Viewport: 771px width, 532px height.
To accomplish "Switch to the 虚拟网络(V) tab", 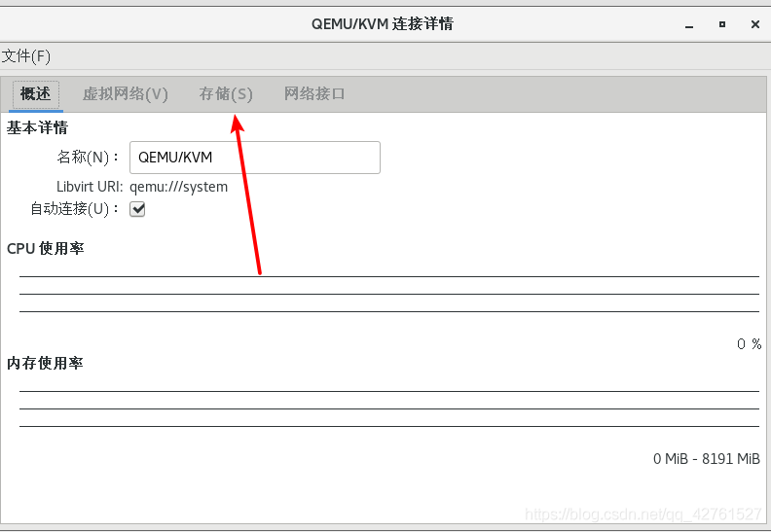I will pyautogui.click(x=126, y=93).
